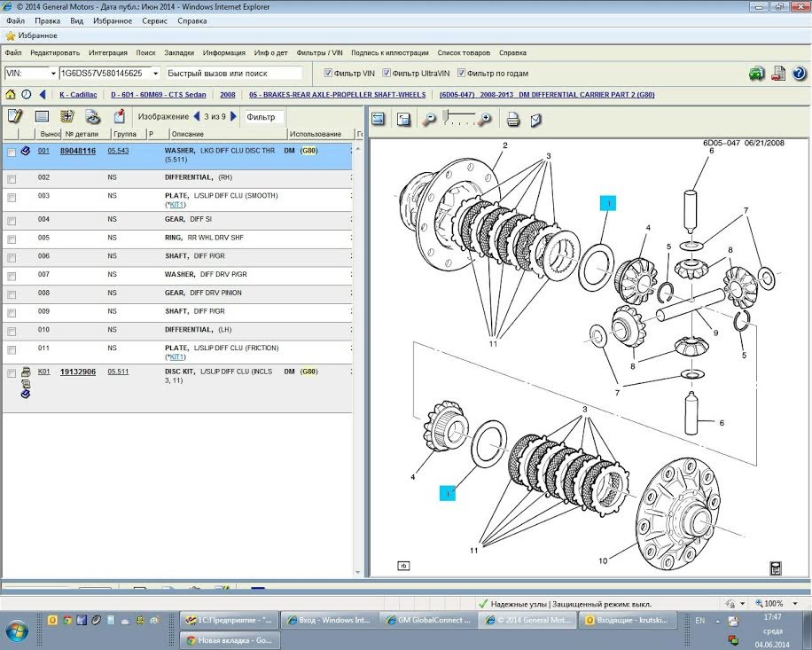Image resolution: width=812 pixels, height=650 pixels.
Task: Click the K - Cadillac breadcrumb link
Action: 80,94
